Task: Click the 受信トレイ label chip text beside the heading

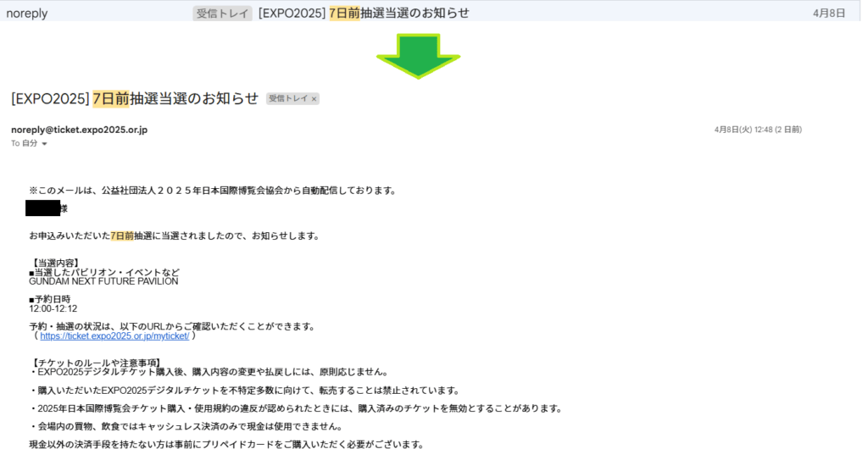Action: point(288,99)
